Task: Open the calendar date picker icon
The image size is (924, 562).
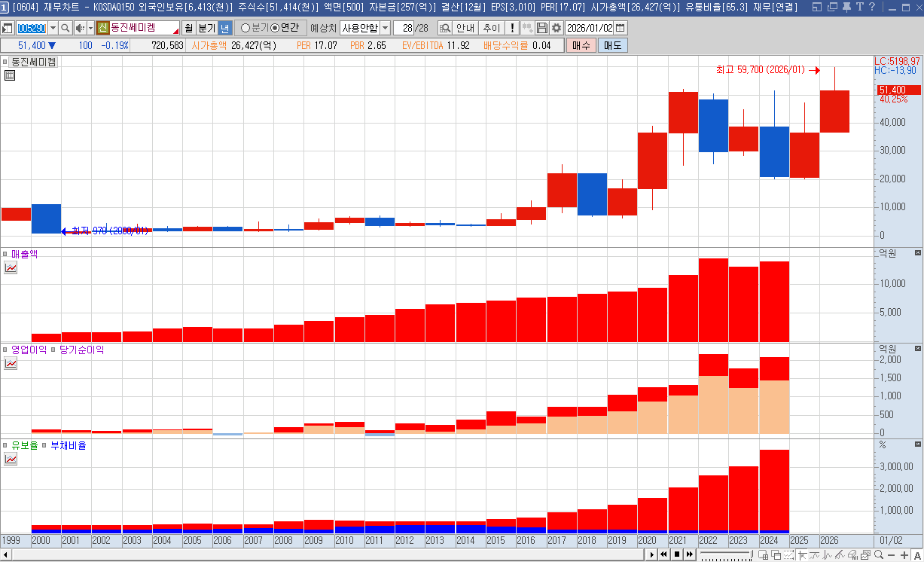Action: point(621,28)
